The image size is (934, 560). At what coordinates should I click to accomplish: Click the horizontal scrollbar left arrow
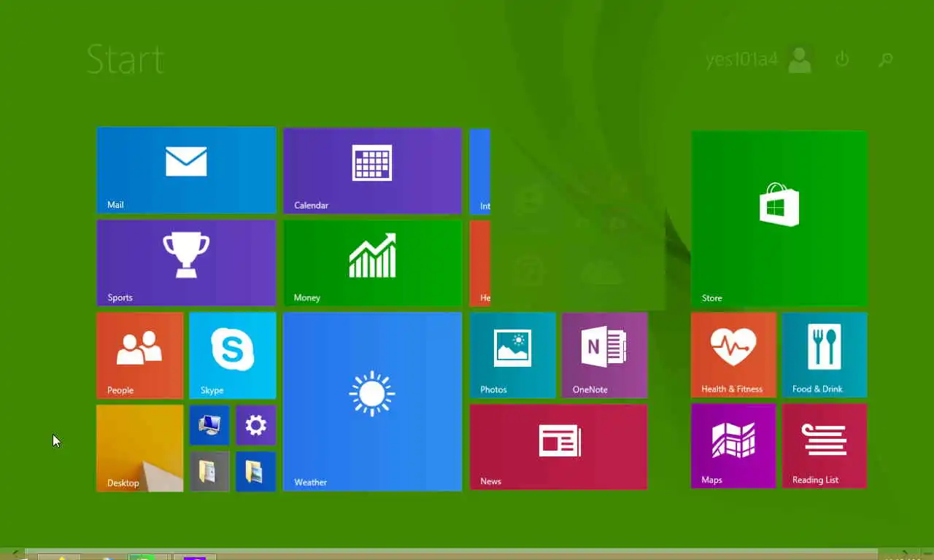point(15,553)
